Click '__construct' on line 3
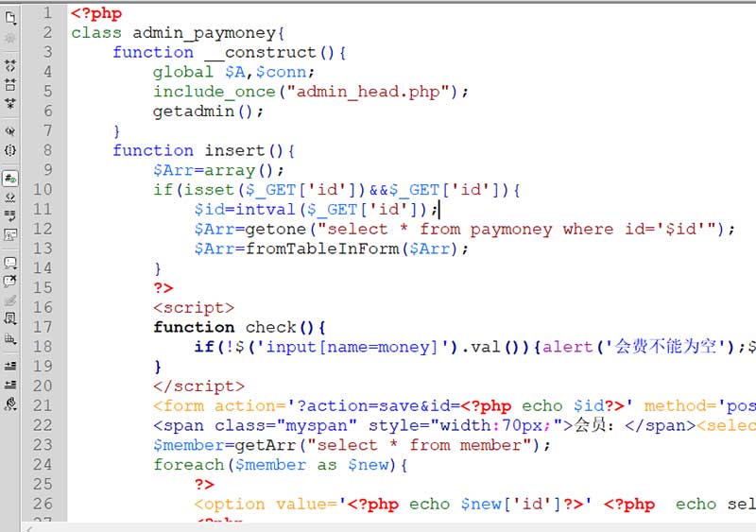Image resolution: width=756 pixels, height=532 pixels. click(x=261, y=53)
